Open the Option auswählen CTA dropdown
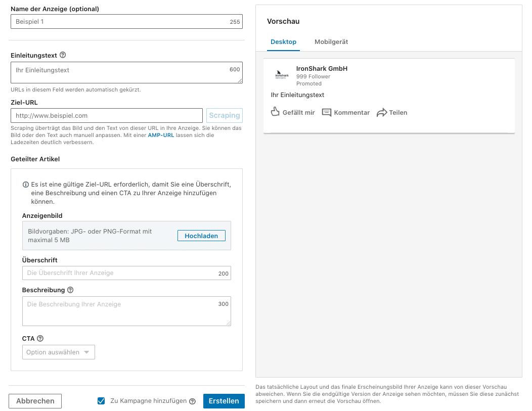The image size is (532, 411). pos(58,352)
